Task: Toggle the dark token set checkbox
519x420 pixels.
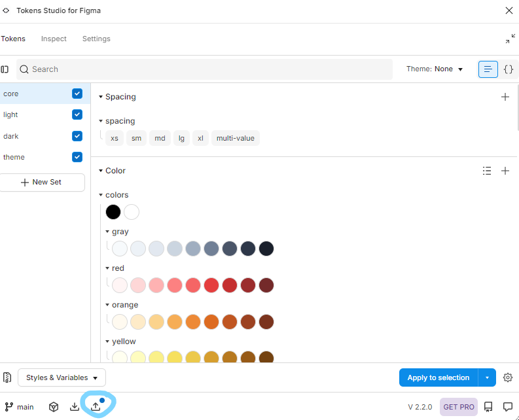Action: 77,136
